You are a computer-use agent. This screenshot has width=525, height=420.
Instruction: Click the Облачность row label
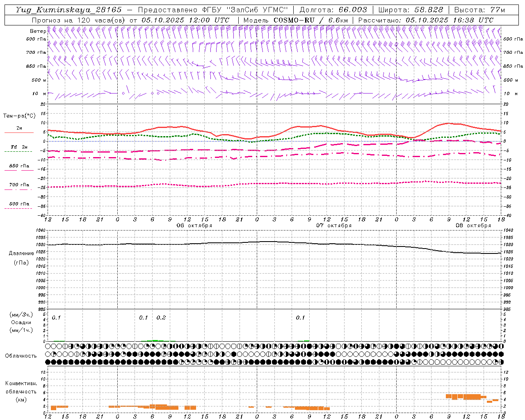click(21, 356)
